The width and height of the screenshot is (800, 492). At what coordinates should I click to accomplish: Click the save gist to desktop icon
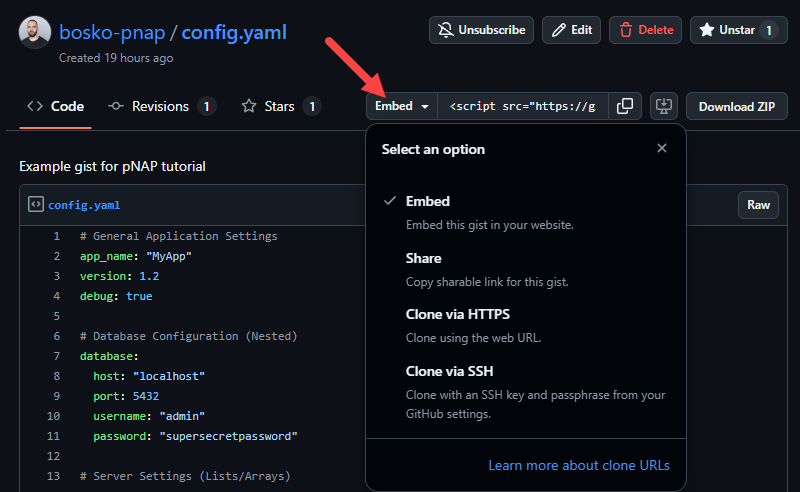664,106
